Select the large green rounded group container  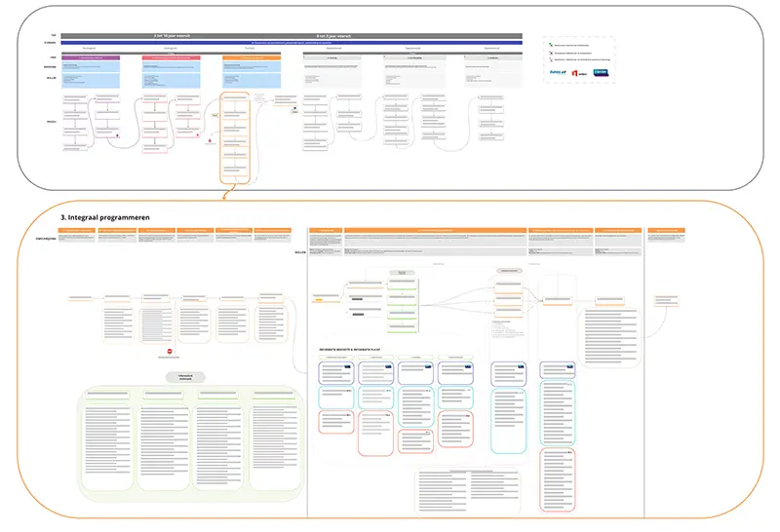pos(190,443)
